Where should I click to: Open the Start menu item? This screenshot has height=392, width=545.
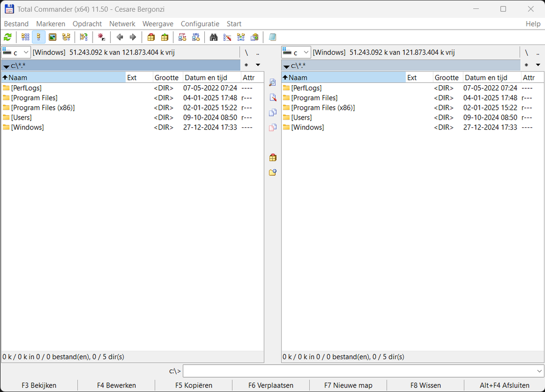click(234, 24)
